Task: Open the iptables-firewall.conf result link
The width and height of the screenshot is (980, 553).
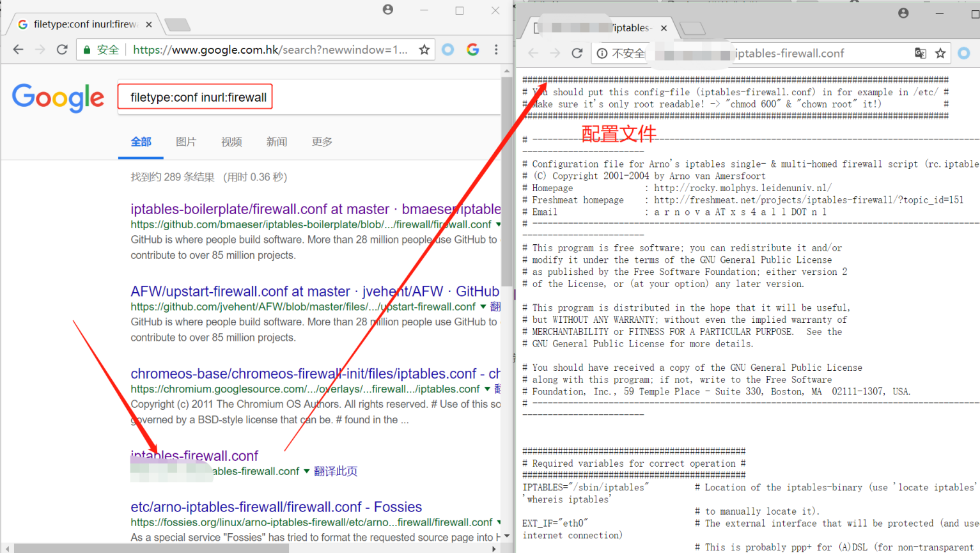Action: pyautogui.click(x=194, y=456)
